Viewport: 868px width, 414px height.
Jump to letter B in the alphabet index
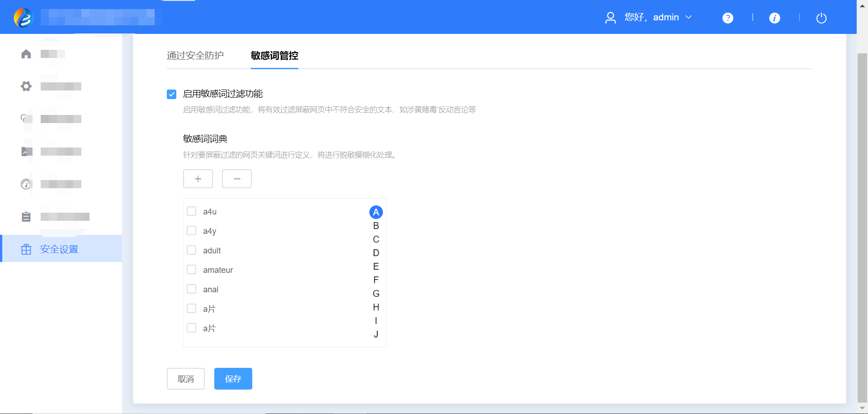coord(376,225)
